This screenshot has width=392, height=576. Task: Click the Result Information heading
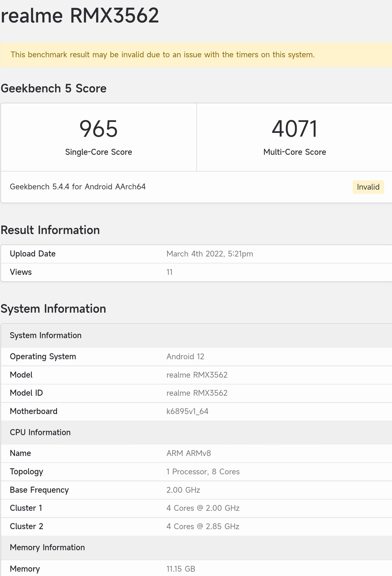pyautogui.click(x=50, y=230)
